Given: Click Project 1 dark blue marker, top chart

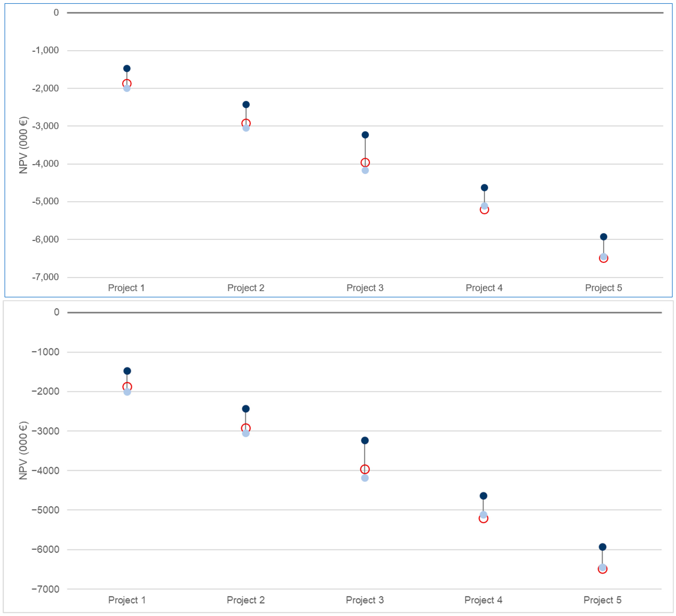Looking at the screenshot, I should [127, 68].
